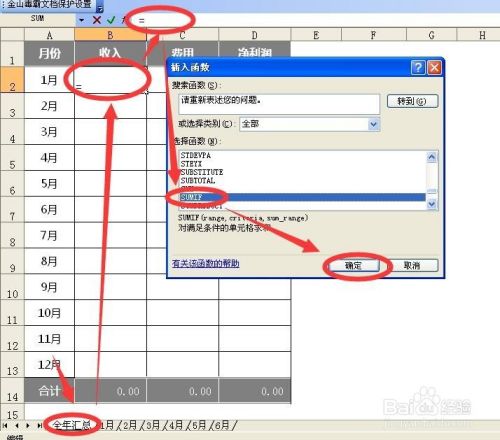500x440 pixels.
Task: Click the 取消 Cancel button
Action: pyautogui.click(x=412, y=266)
